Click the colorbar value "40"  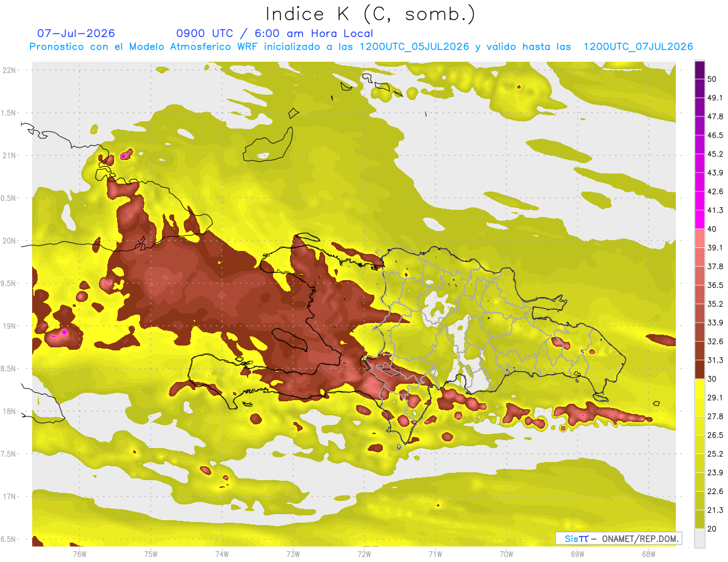pos(712,229)
